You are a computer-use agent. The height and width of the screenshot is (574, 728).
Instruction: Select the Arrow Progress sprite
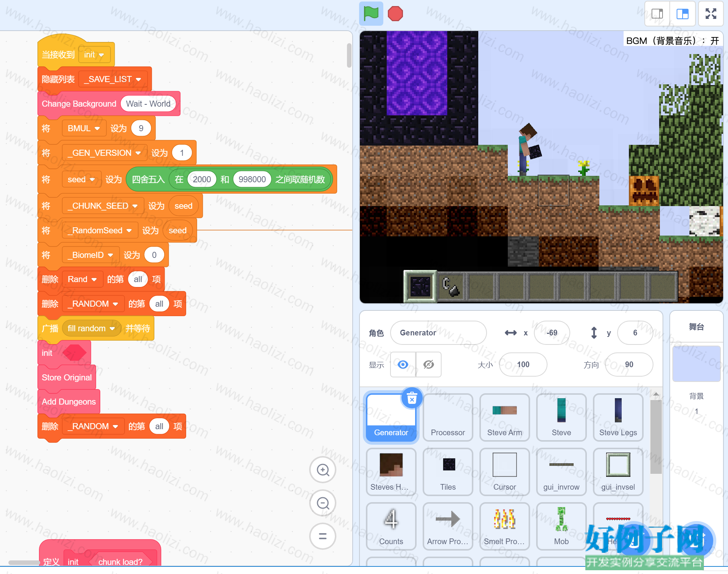(x=448, y=526)
